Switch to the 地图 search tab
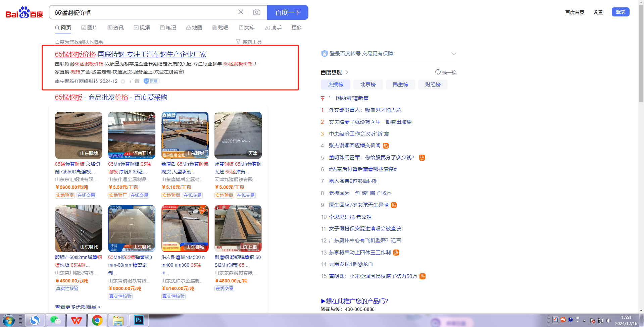 (194, 28)
